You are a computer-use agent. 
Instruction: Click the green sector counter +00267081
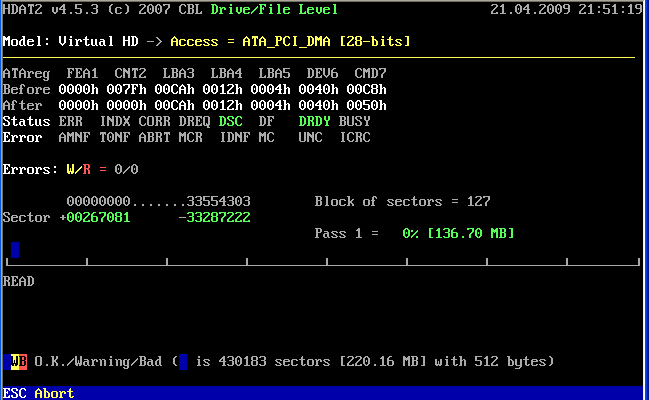click(x=95, y=217)
